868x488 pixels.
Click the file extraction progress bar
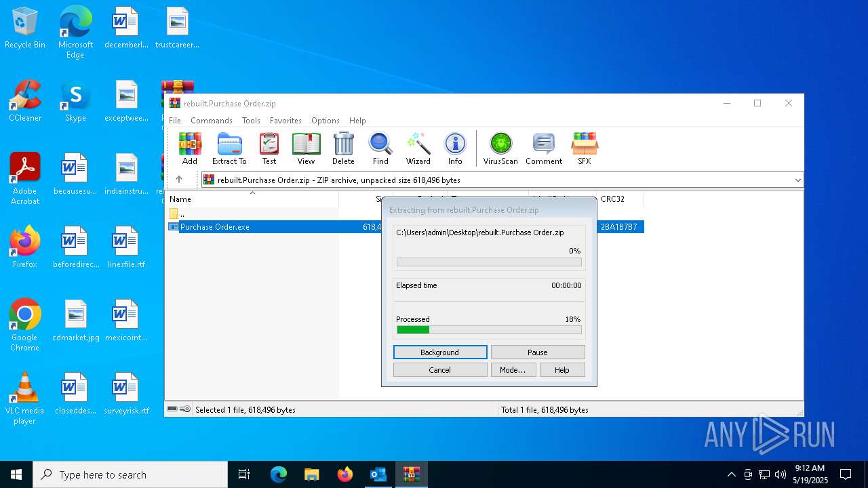[x=489, y=262]
